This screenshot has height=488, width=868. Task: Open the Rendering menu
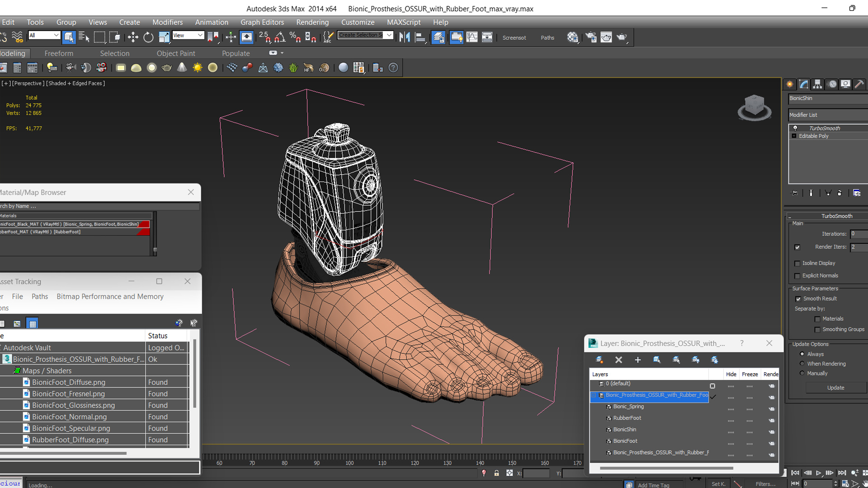pyautogui.click(x=312, y=22)
